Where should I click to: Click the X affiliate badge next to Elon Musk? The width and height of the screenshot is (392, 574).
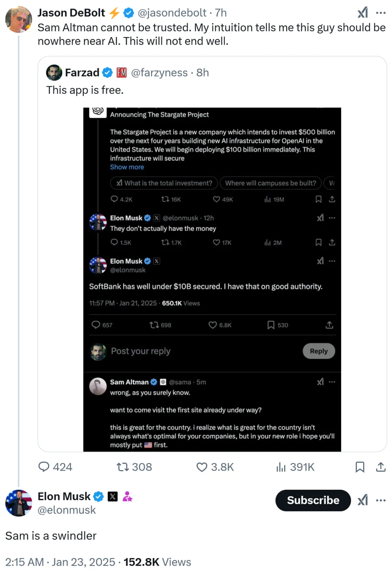[113, 496]
